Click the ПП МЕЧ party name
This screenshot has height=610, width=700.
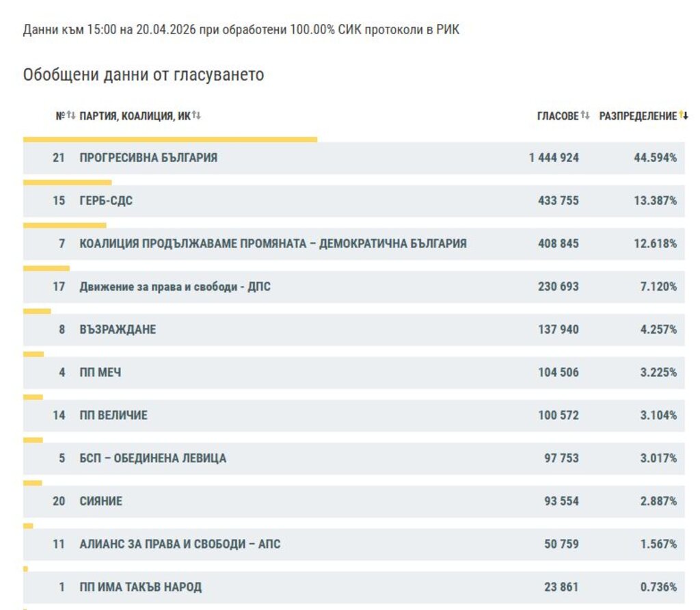100,373
